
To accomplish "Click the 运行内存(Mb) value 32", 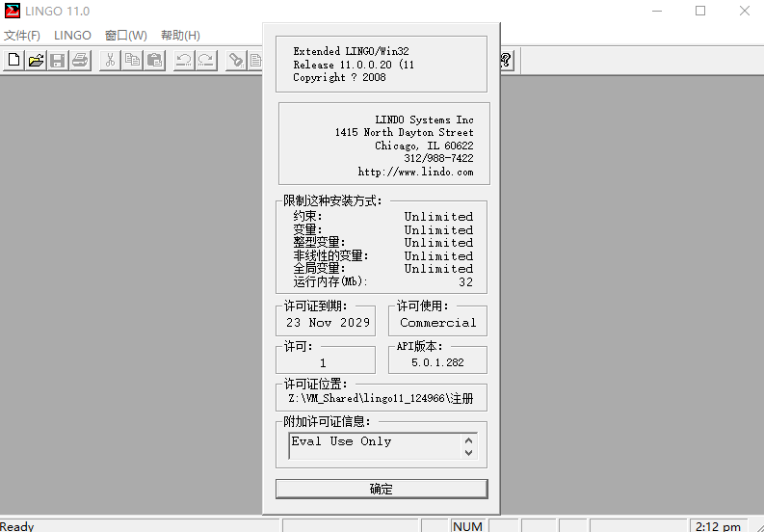I will point(465,282).
